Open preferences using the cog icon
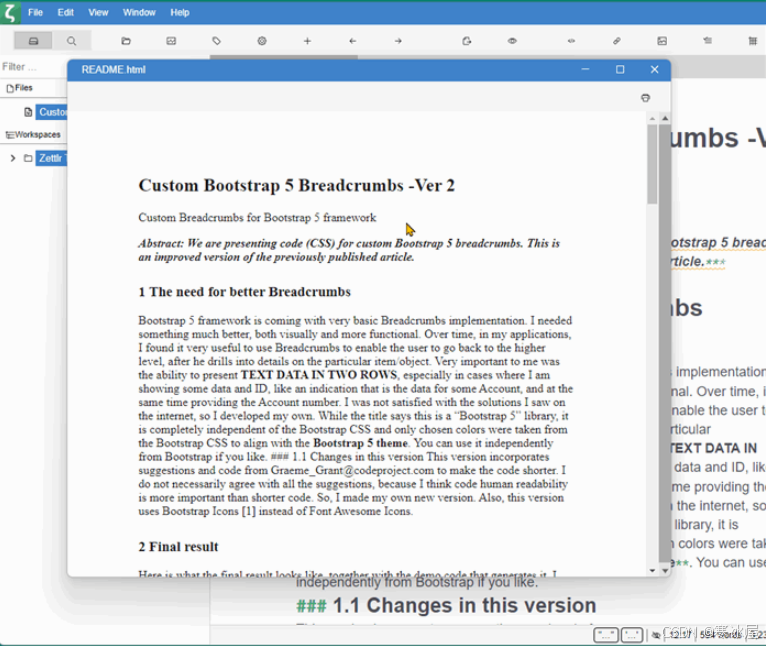 click(x=262, y=41)
